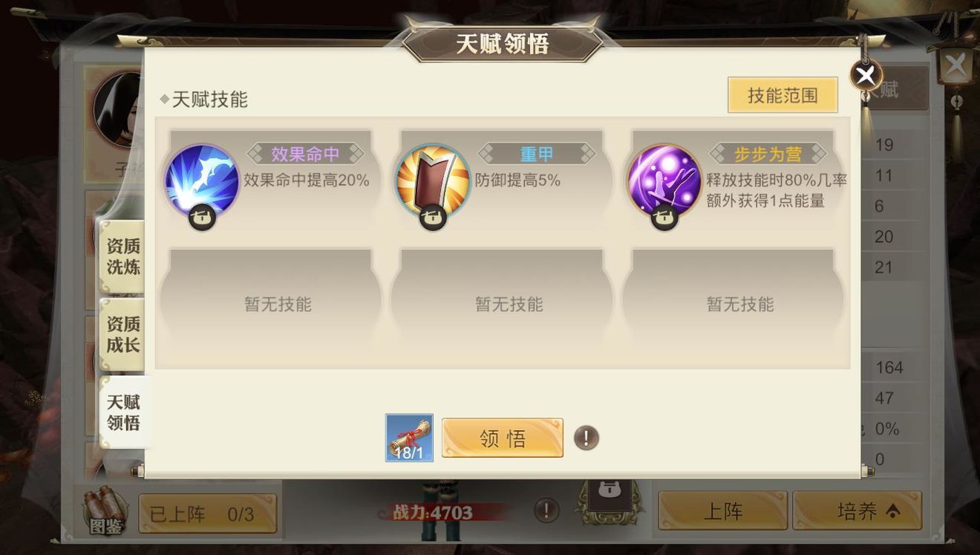This screenshot has height=555, width=980.
Task: Tap the 步步为营 purple skill icon
Action: 664,181
